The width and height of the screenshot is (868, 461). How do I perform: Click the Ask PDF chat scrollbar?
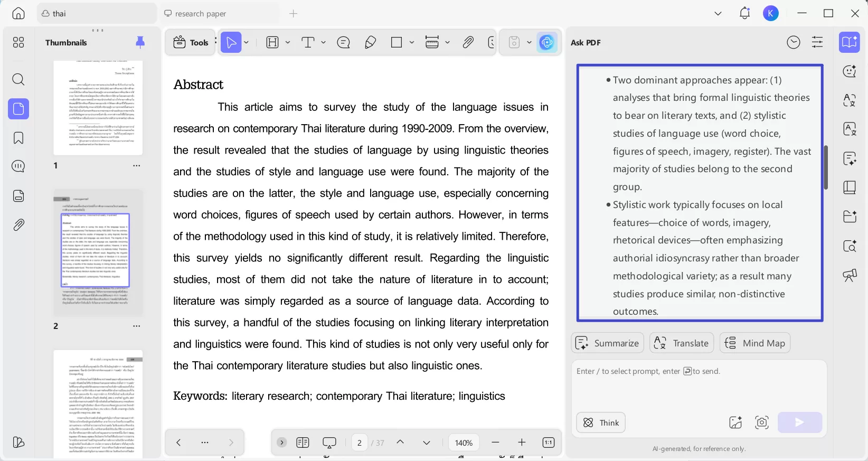point(826,167)
